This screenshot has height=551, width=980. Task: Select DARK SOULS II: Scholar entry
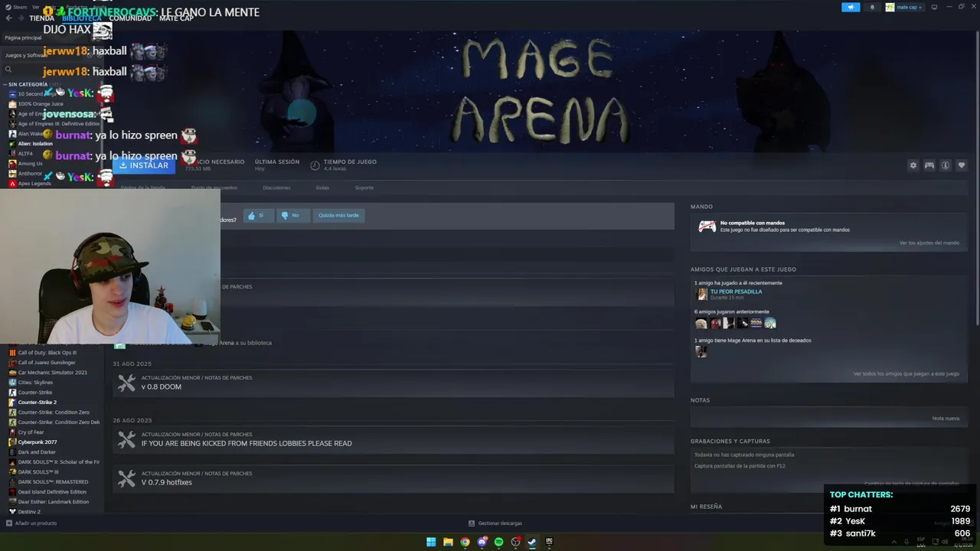point(58,462)
